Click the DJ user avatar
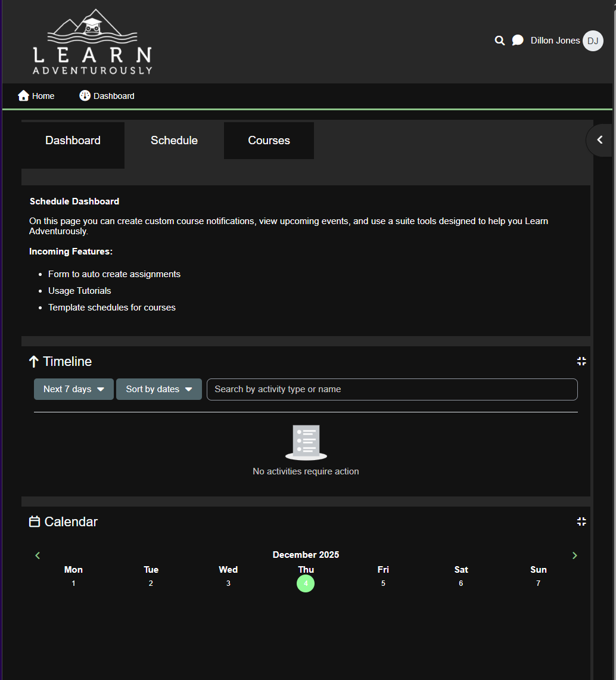 [x=593, y=41]
